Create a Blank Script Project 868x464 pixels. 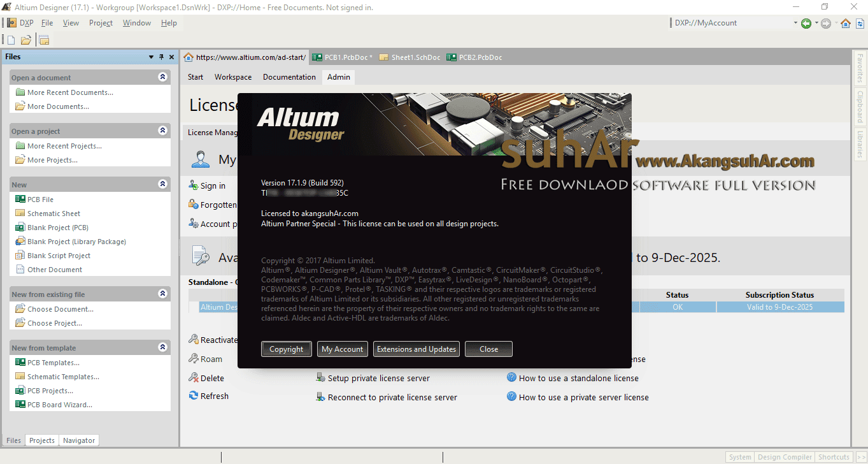[x=53, y=256]
